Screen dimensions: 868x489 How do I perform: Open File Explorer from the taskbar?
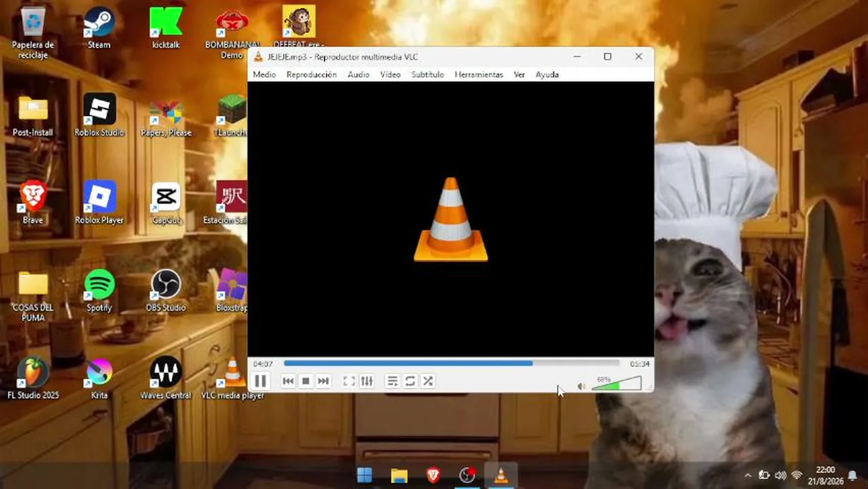[399, 475]
